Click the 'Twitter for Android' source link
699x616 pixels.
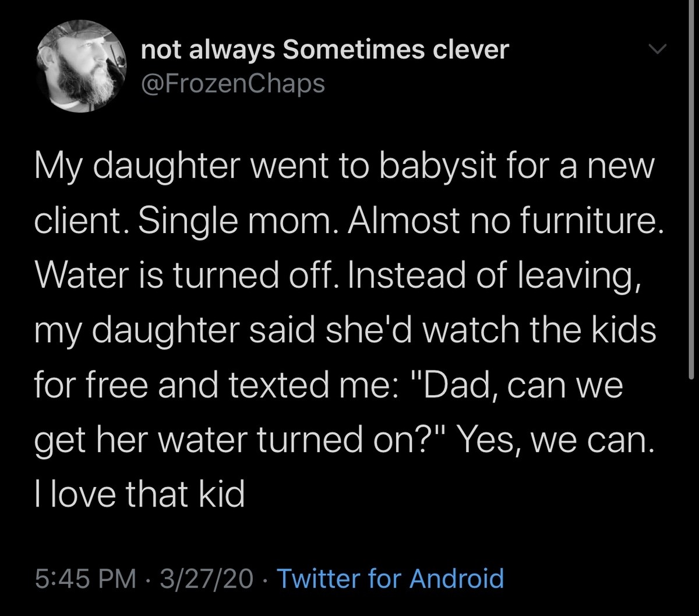tap(390, 579)
